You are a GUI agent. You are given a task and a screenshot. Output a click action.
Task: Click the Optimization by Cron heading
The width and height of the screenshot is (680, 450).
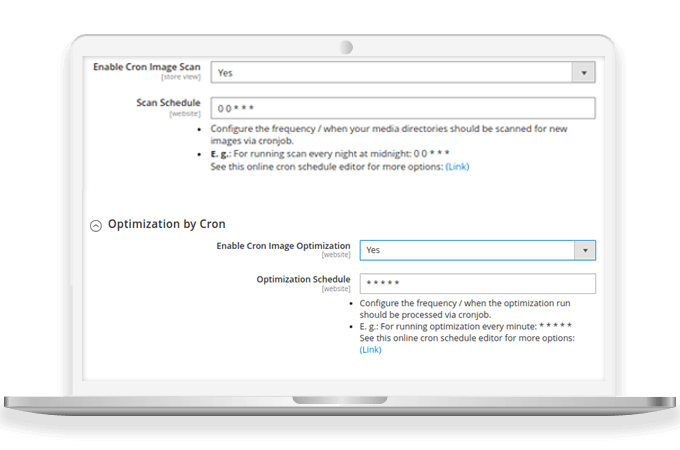pos(166,224)
